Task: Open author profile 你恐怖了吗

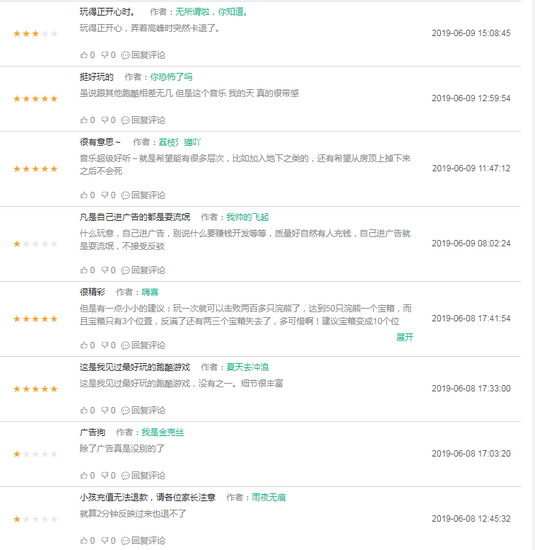Action: pos(171,77)
